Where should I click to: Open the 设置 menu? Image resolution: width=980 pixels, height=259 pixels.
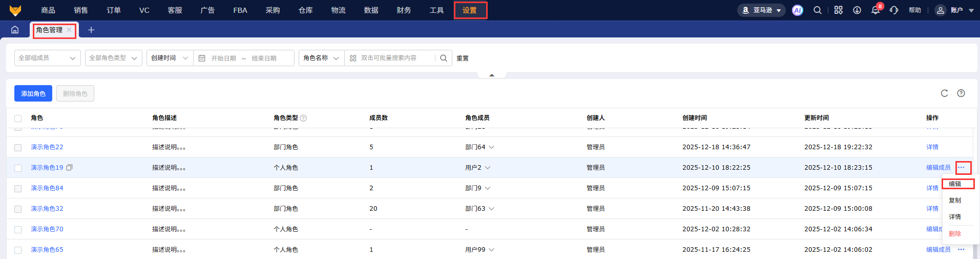pyautogui.click(x=470, y=10)
